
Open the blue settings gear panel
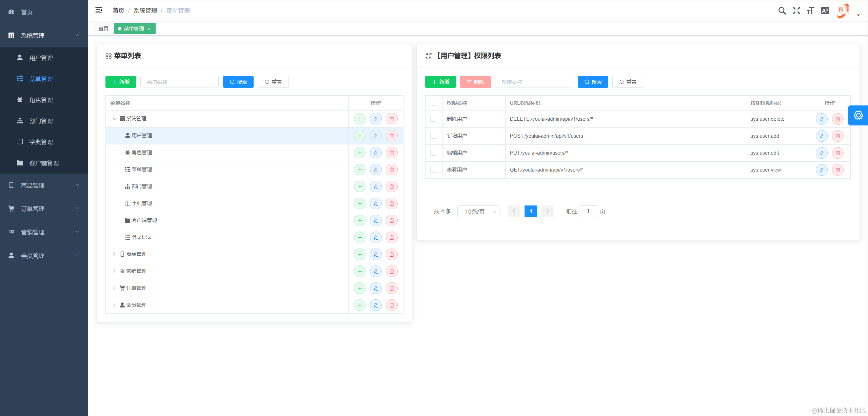(858, 115)
